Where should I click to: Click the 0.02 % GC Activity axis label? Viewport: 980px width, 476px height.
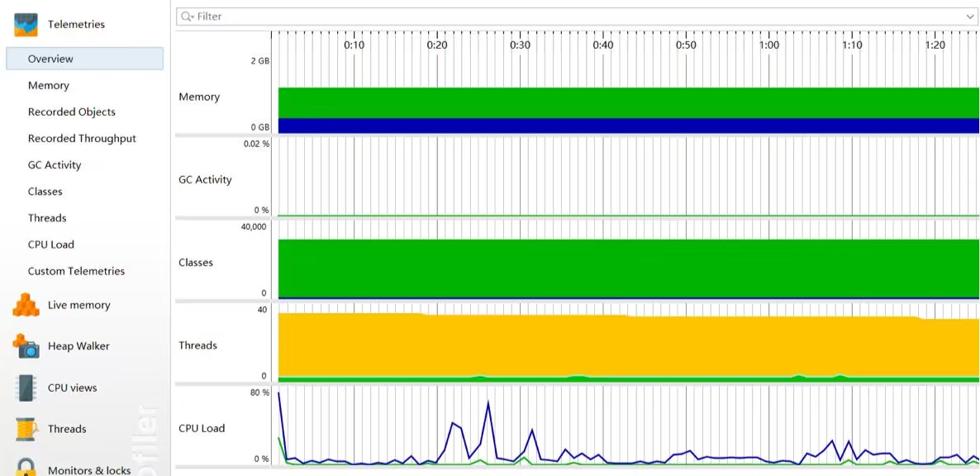point(257,144)
